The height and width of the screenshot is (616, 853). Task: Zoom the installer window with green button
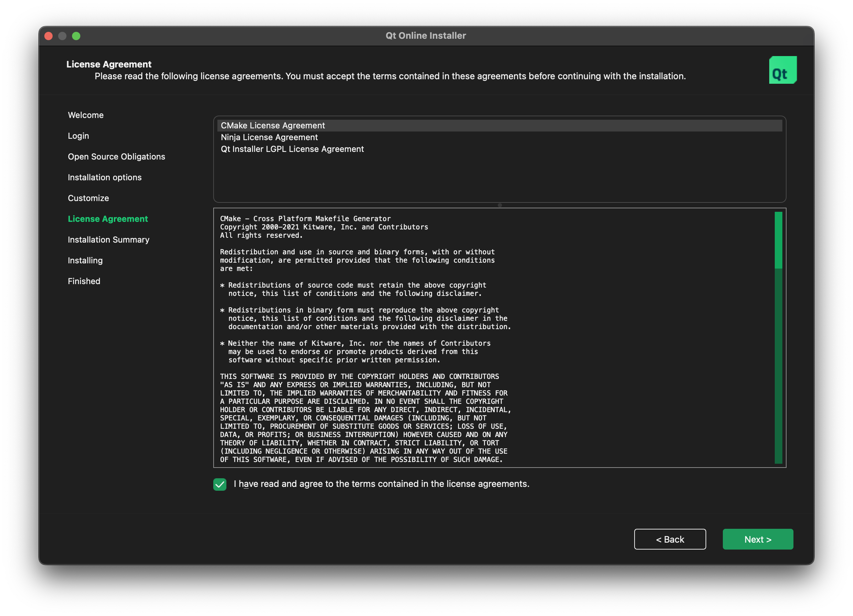76,36
